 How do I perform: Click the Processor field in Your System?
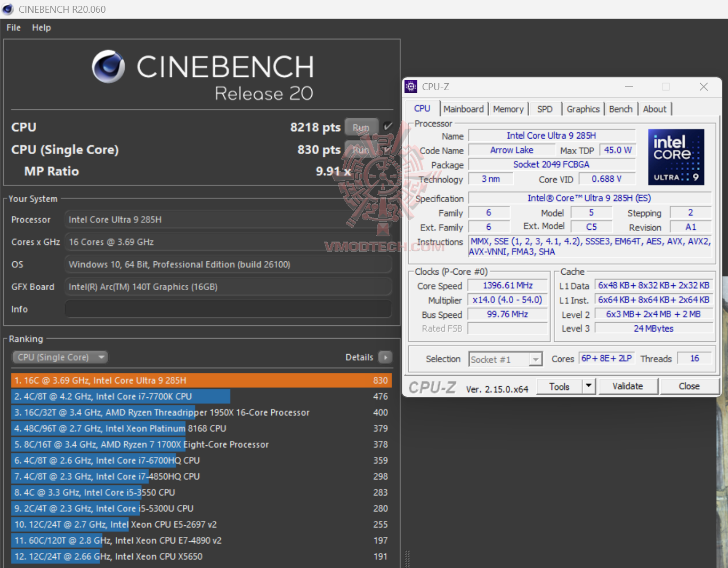pyautogui.click(x=228, y=220)
